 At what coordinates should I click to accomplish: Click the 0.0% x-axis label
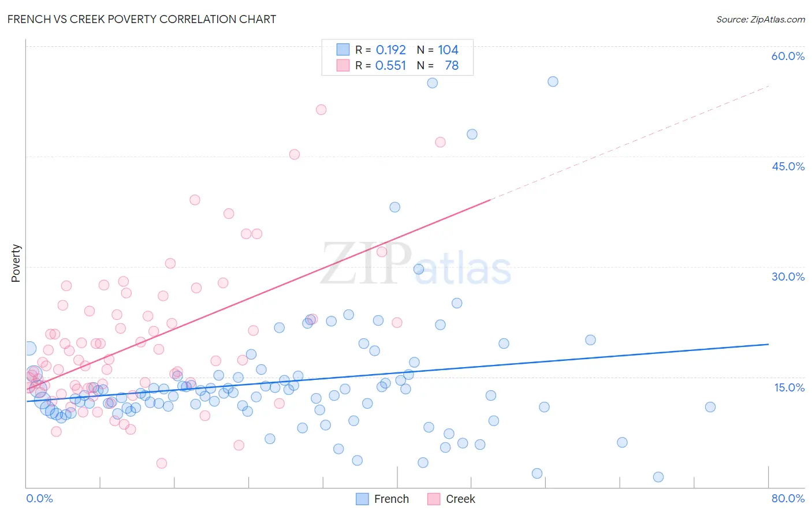(x=39, y=498)
